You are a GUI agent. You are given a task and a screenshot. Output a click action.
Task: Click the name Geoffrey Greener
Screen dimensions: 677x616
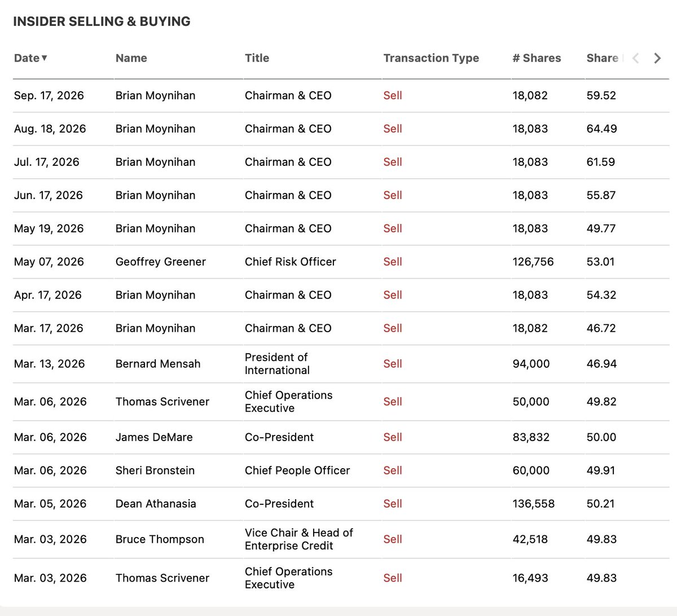click(160, 262)
